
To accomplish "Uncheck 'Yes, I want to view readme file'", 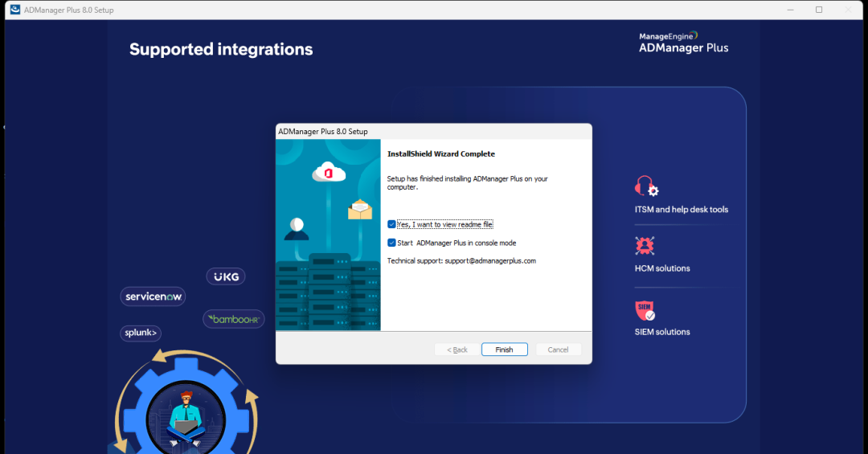I will coord(391,224).
